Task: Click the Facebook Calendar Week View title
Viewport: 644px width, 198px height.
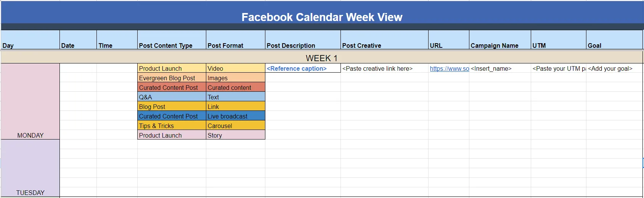Action: pos(322,17)
